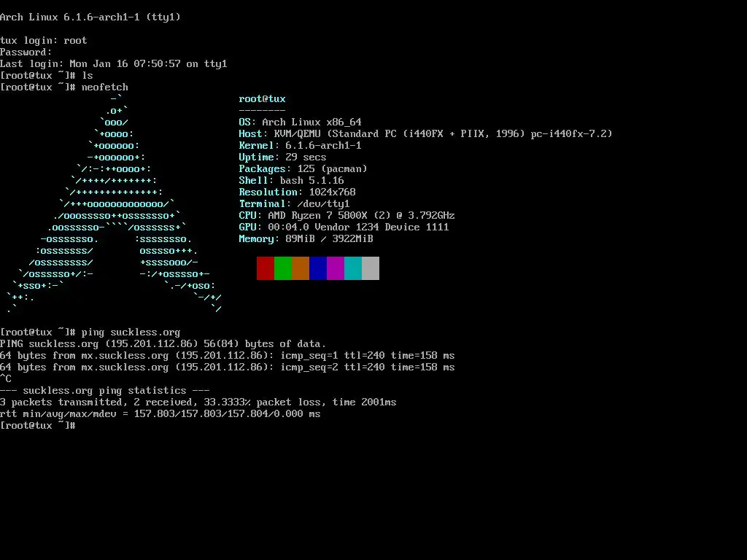Click the 'Shell: bash 5.1.16' line
The image size is (747, 560).
[x=292, y=181]
